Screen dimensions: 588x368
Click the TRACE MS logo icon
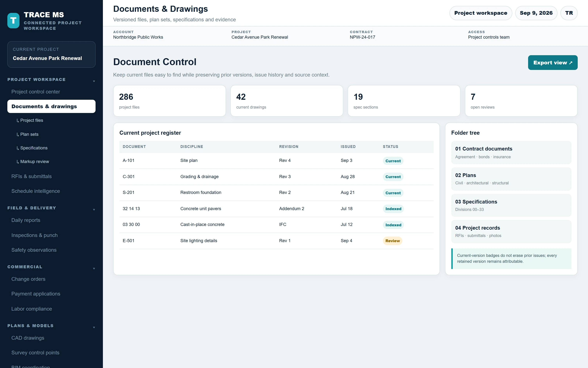pyautogui.click(x=13, y=21)
